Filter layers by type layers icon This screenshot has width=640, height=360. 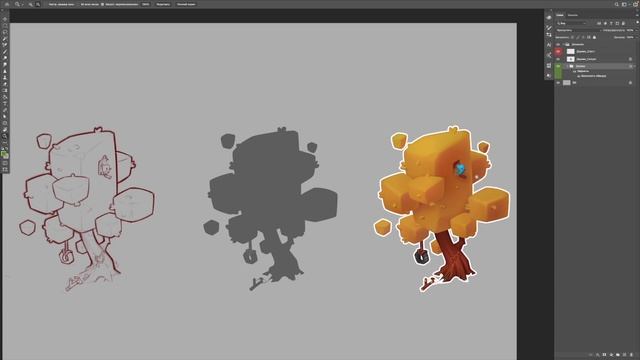pyautogui.click(x=611, y=23)
